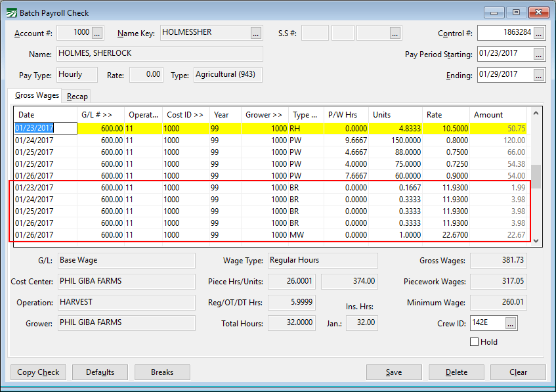Screen dimensions: 556x392
Task: Click the G/L field Base Wage
Action: point(127,260)
